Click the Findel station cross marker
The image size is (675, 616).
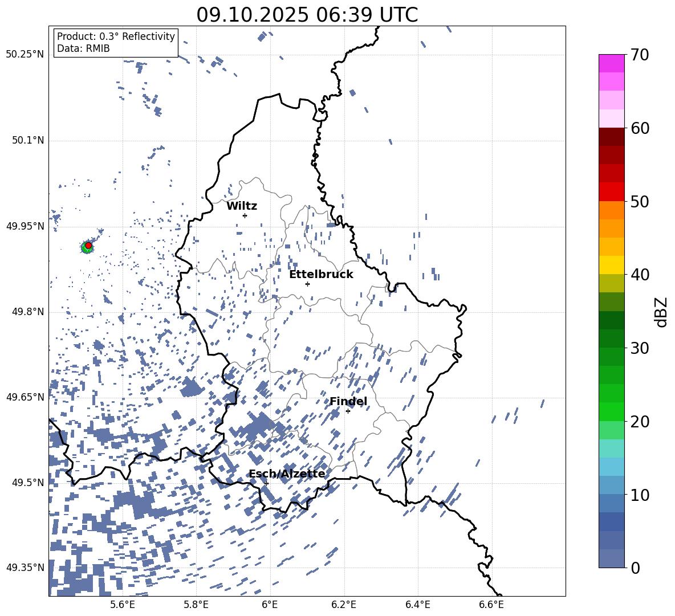(x=348, y=411)
